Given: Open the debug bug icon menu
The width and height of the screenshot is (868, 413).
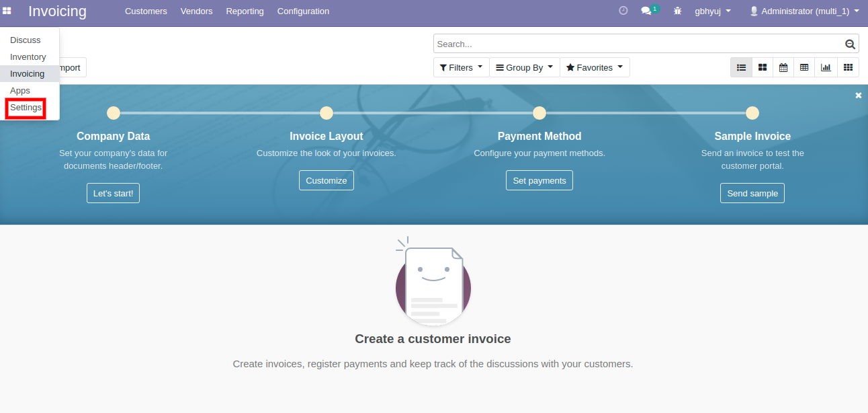Looking at the screenshot, I should 677,11.
